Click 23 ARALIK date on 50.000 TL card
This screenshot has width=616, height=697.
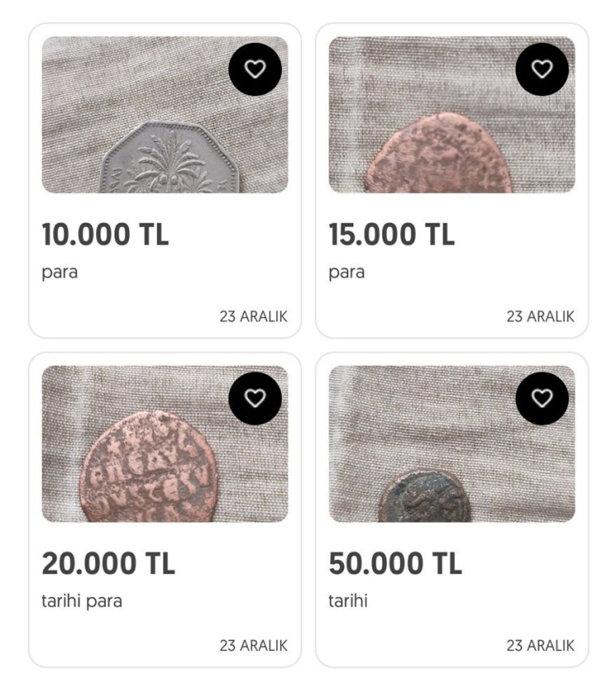(x=540, y=645)
